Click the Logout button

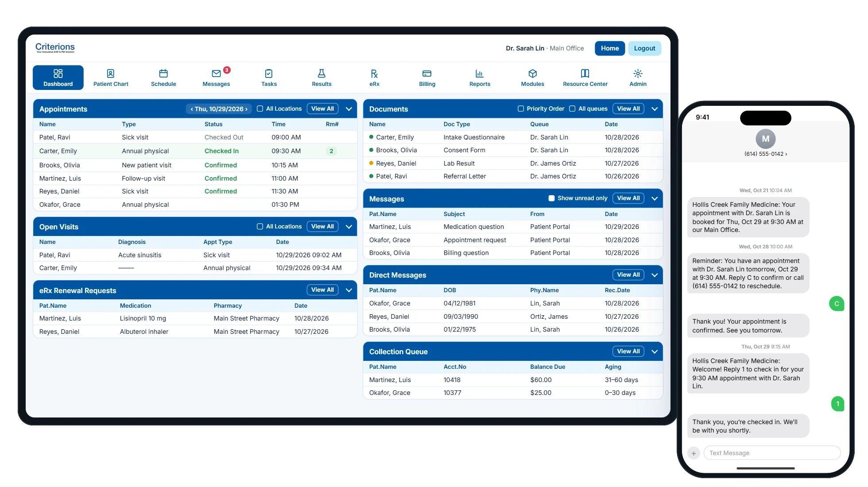[644, 48]
